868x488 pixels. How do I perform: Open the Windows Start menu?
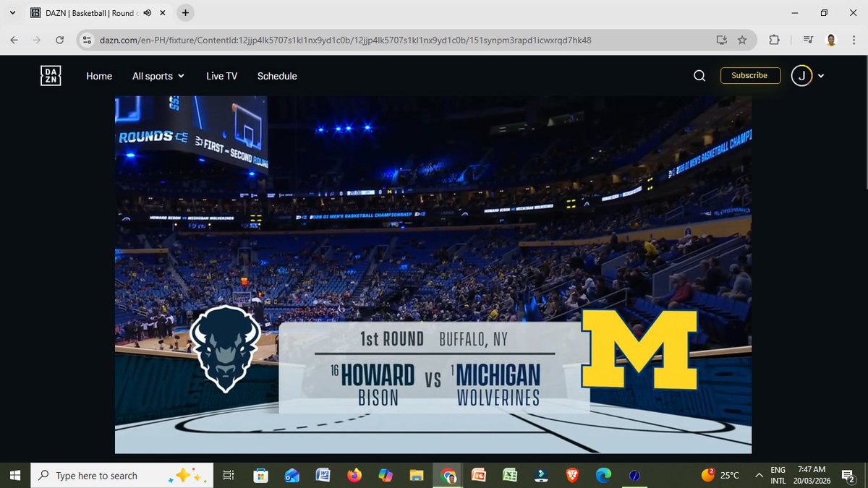tap(14, 475)
